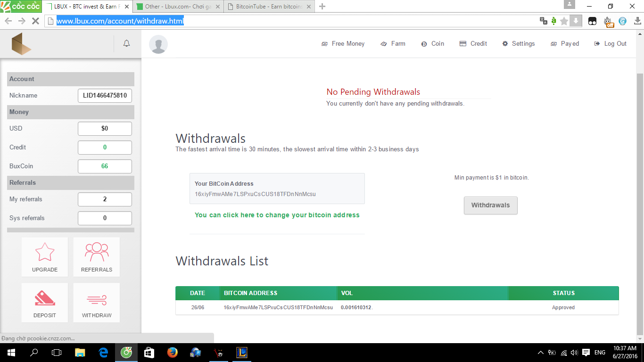
Task: Click the Withdrawals button
Action: tap(491, 206)
